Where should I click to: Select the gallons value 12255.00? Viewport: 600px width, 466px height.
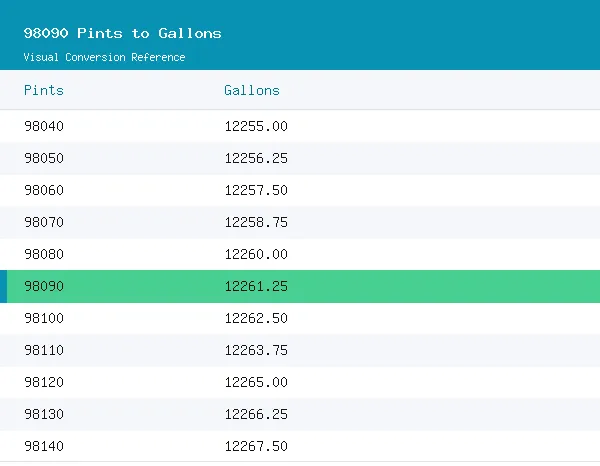[256, 126]
